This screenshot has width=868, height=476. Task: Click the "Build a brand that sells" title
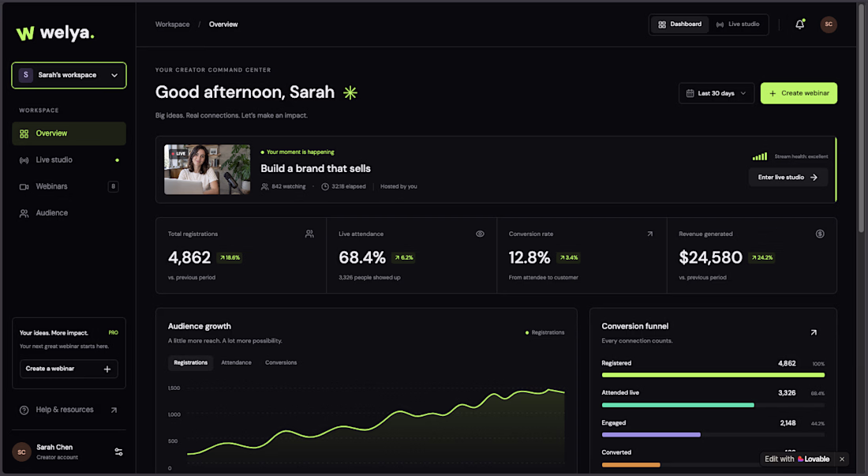(316, 169)
